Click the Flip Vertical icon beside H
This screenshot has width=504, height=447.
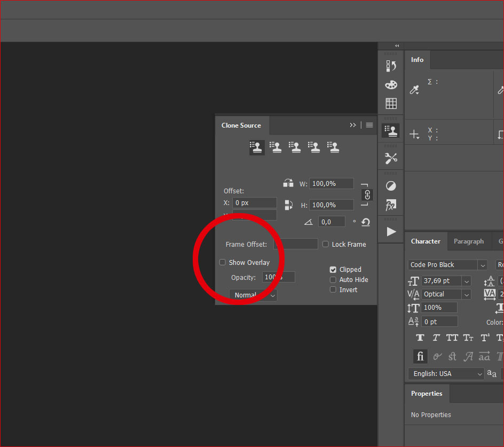click(x=288, y=205)
